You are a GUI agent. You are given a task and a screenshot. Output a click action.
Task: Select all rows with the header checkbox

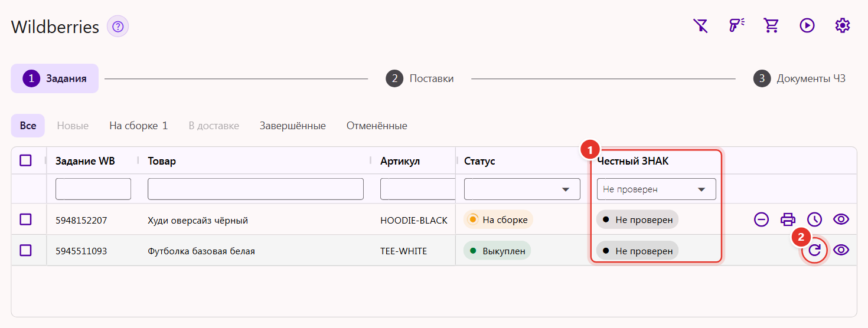tap(25, 160)
